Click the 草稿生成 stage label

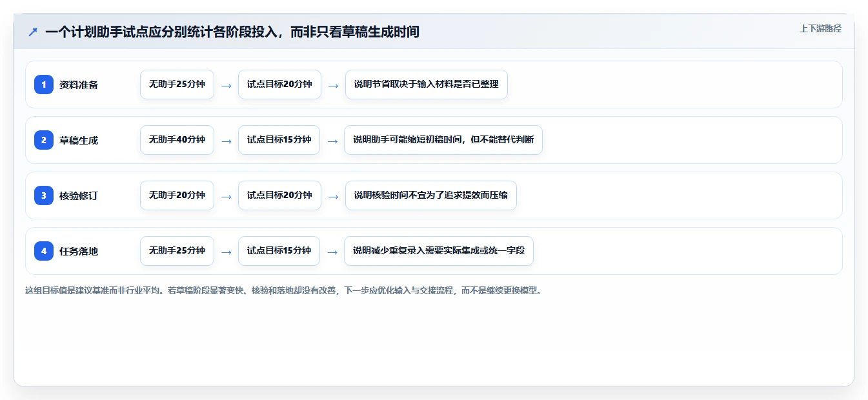click(79, 140)
